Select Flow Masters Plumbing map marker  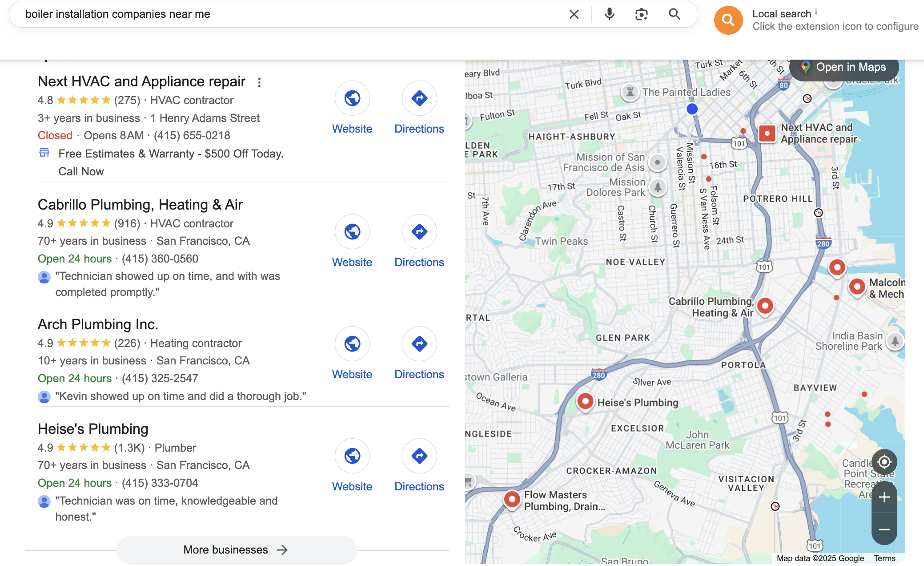pos(512,500)
